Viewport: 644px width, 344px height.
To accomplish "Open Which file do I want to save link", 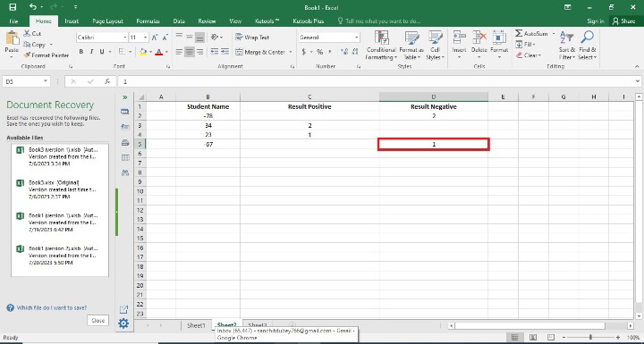I will coord(52,307).
